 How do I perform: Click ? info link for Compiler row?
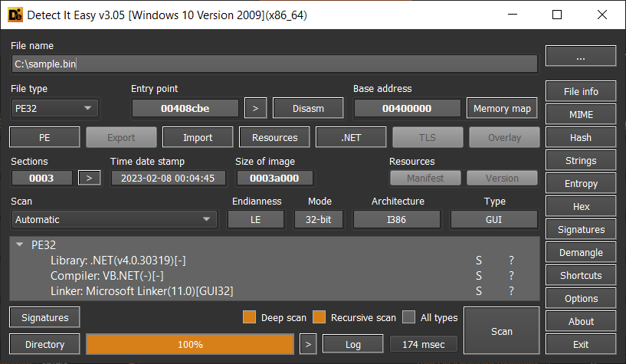pos(511,276)
